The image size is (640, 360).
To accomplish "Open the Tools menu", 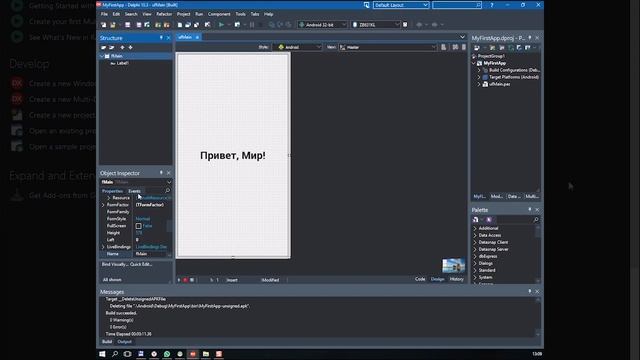I will pos(240,14).
